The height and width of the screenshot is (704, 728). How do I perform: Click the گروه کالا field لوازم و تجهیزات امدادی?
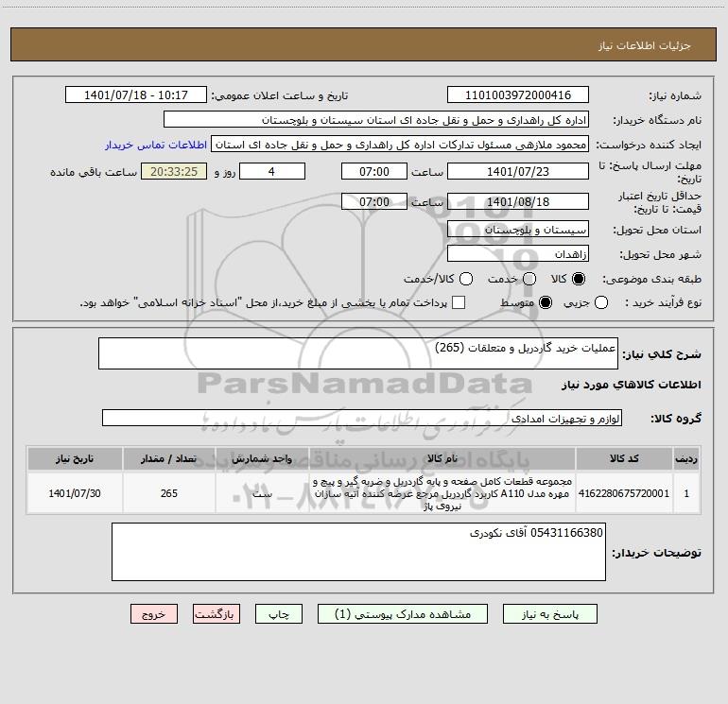pos(362,418)
